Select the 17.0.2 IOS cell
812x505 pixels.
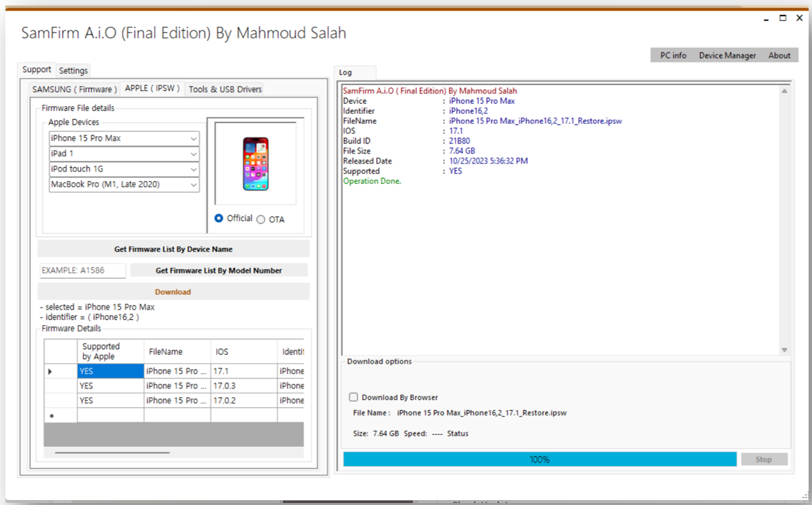(x=244, y=401)
